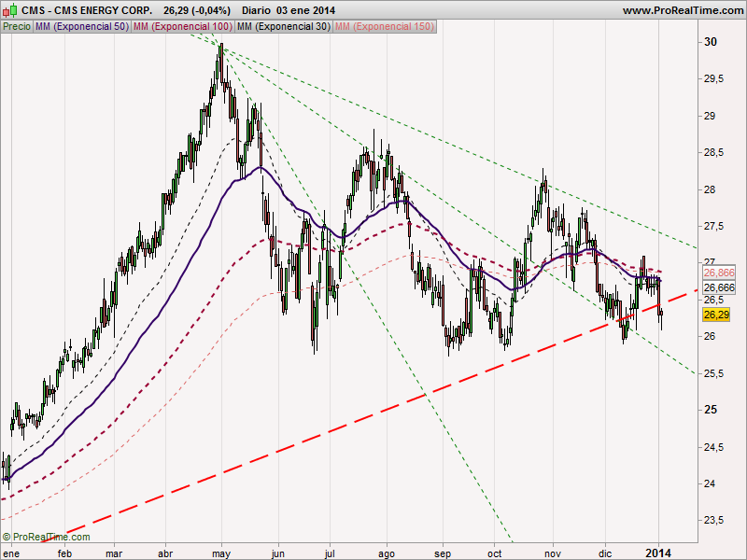Click the 2014 year label on time axis
The image size is (747, 560).
pos(658,553)
